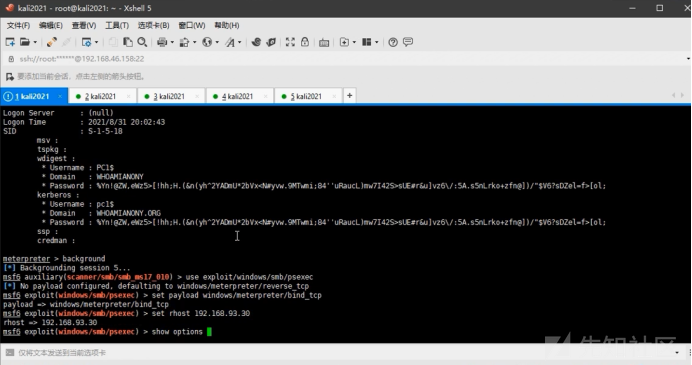Click the address bar lock icon

pos(11,59)
